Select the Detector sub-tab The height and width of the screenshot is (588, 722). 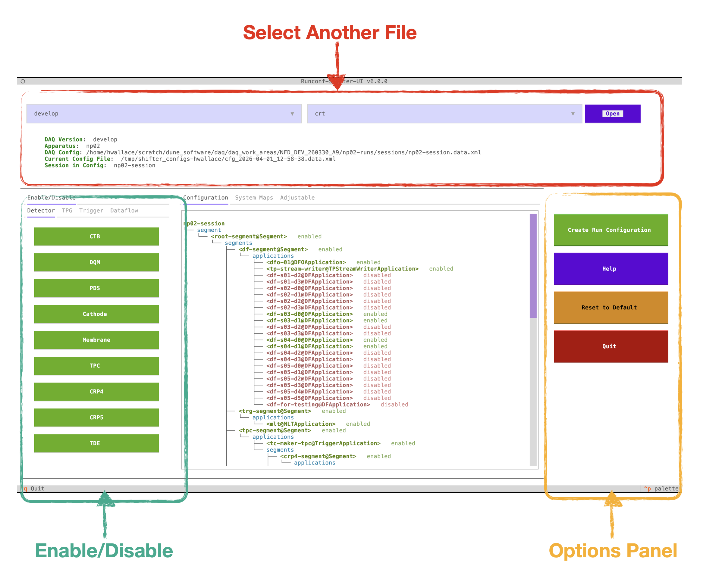coord(41,211)
